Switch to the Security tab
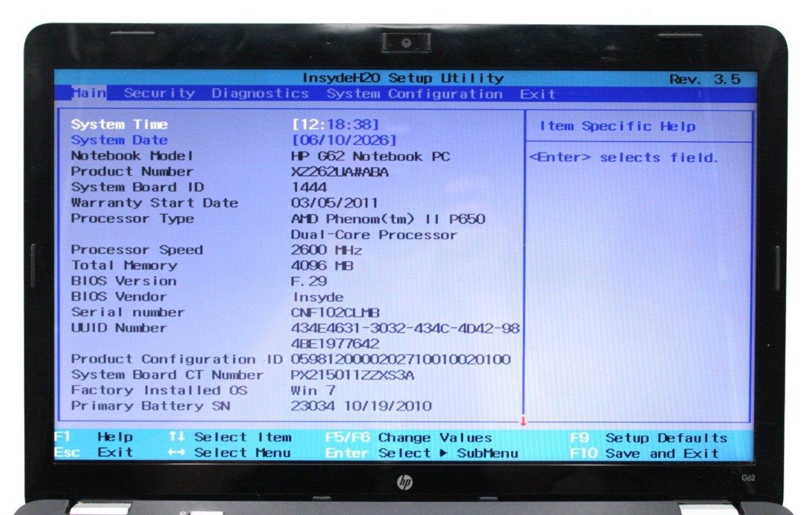The height and width of the screenshot is (515, 812). [x=160, y=93]
